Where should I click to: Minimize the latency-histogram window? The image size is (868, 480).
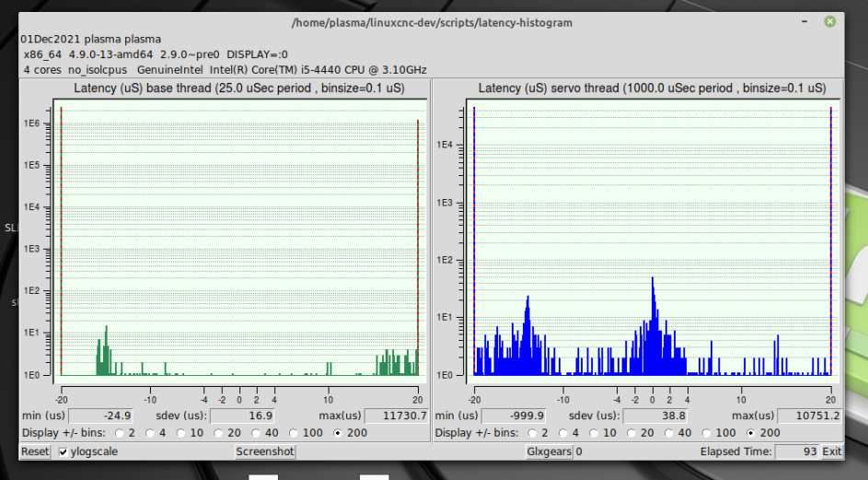pos(804,21)
